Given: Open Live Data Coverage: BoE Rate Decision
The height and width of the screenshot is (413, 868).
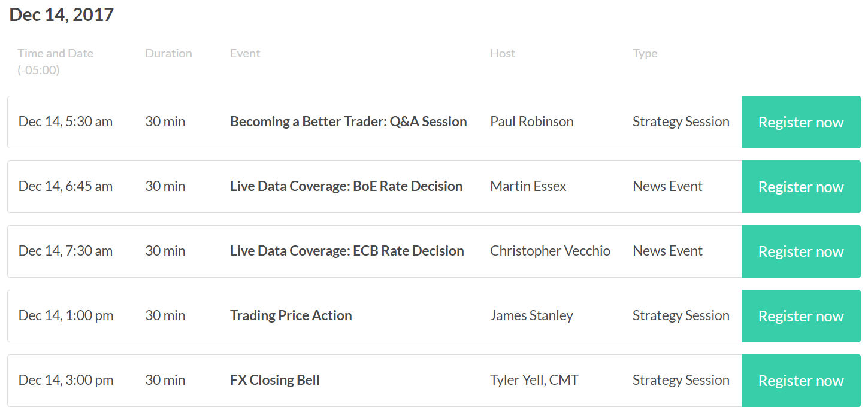Looking at the screenshot, I should (x=346, y=186).
